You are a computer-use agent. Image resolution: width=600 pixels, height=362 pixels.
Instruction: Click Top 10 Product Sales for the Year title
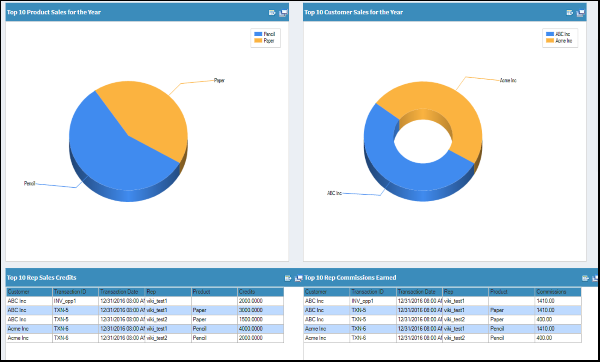(x=54, y=12)
